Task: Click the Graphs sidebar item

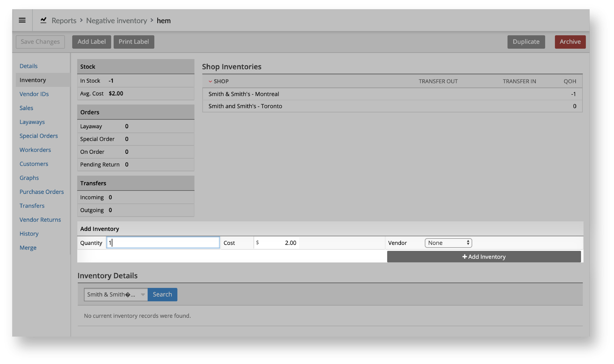Action: (29, 177)
